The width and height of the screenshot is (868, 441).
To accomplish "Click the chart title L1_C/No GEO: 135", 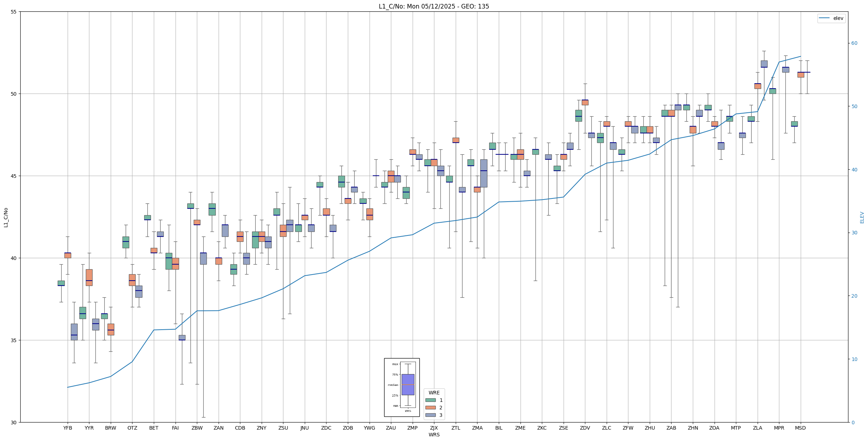I will tap(434, 6).
